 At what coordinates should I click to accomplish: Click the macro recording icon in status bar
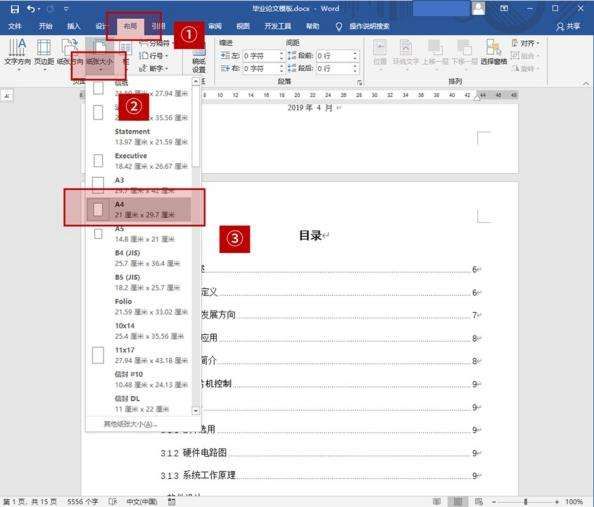point(171,501)
